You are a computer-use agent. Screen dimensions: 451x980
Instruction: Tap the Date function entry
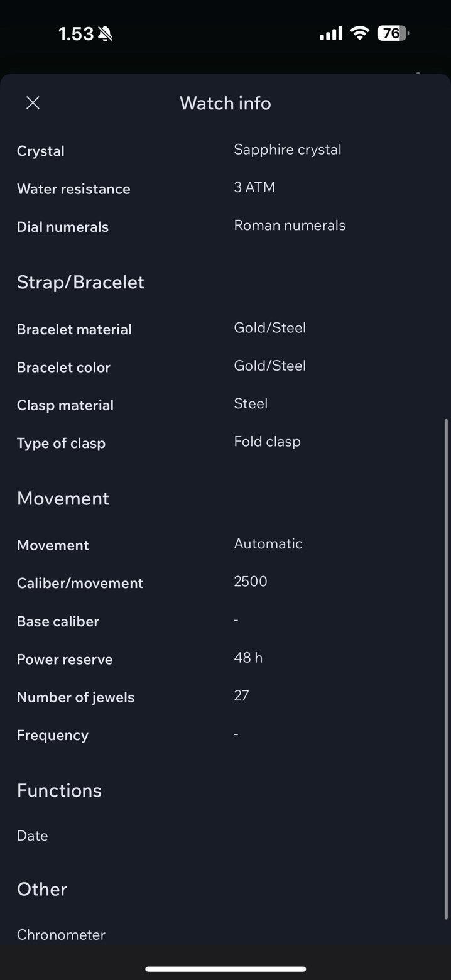(x=33, y=836)
